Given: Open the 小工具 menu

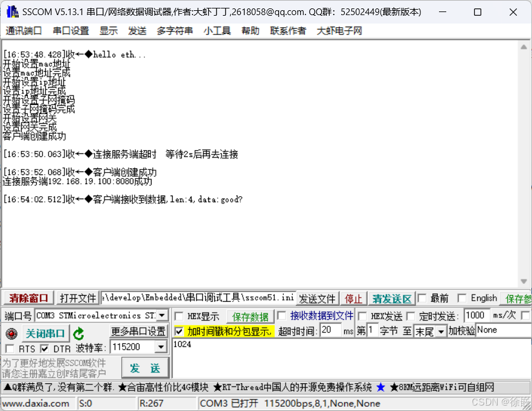Looking at the screenshot, I should [217, 31].
